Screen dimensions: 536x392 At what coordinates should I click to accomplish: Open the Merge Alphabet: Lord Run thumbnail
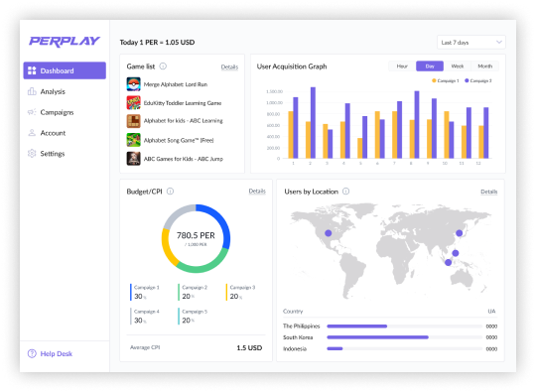134,84
